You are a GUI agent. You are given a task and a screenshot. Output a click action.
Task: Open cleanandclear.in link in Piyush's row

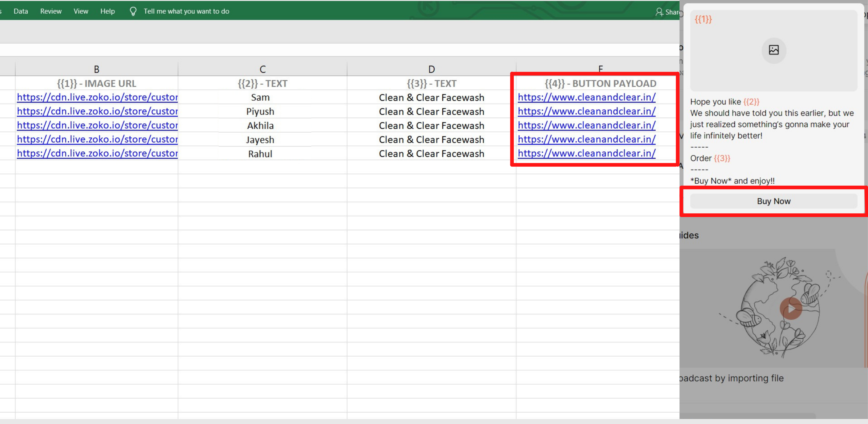587,111
